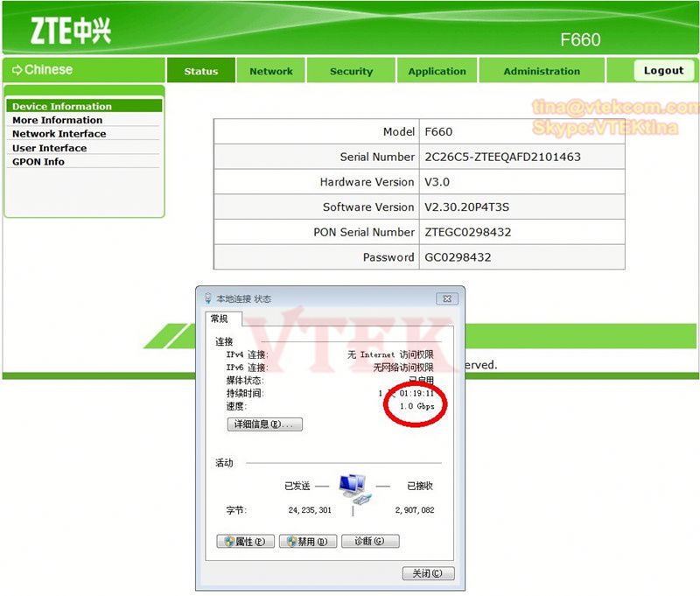Select Device Information in sidebar
The height and width of the screenshot is (596, 700).
tap(84, 106)
